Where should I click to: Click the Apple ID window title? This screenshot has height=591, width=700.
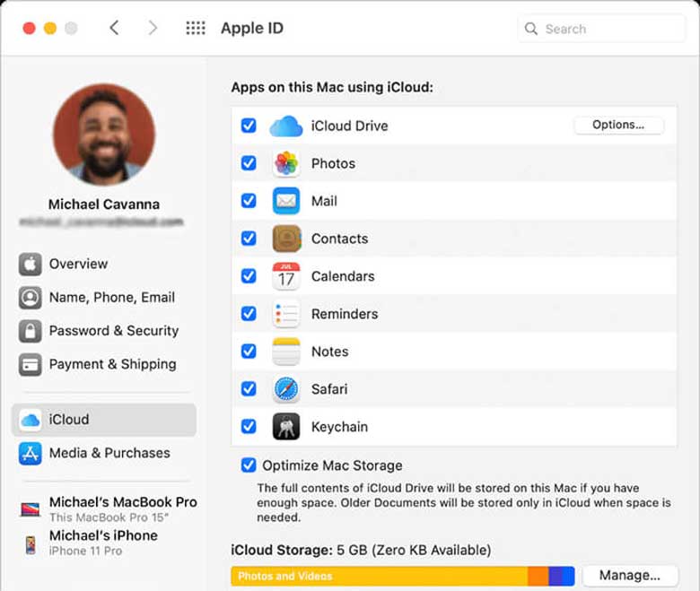[x=252, y=28]
